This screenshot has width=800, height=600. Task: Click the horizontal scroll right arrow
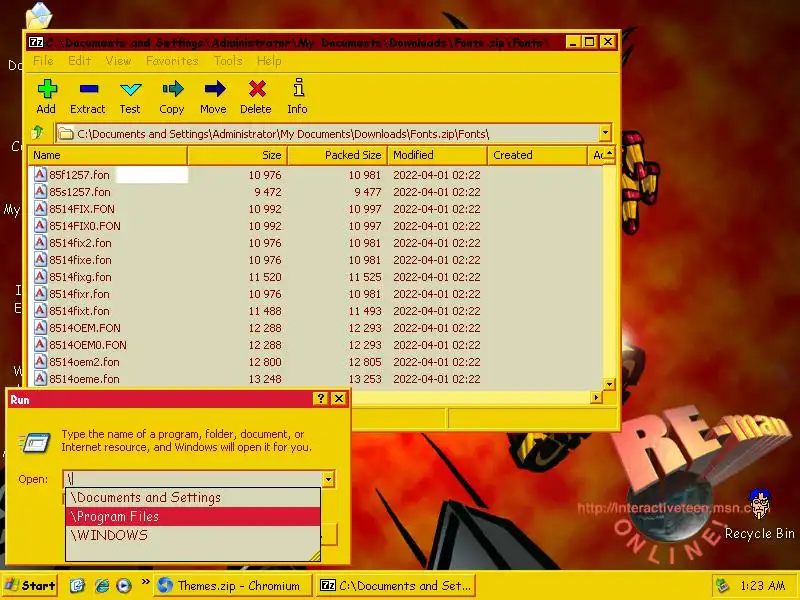click(596, 397)
